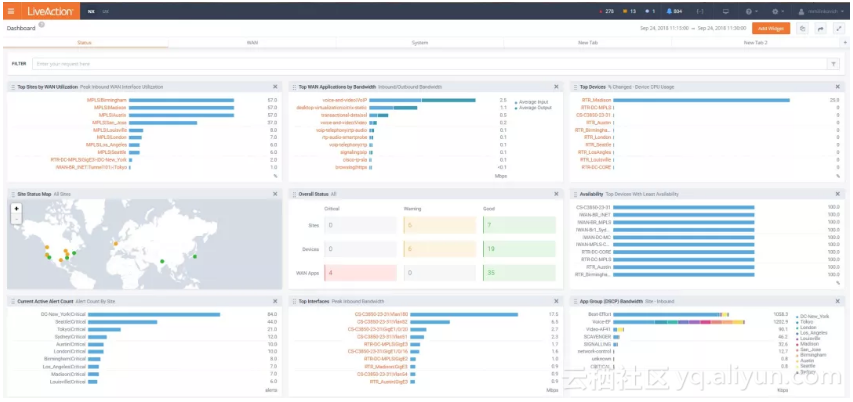853x402 pixels.
Task: Open the settings gear dropdown
Action: (x=778, y=11)
